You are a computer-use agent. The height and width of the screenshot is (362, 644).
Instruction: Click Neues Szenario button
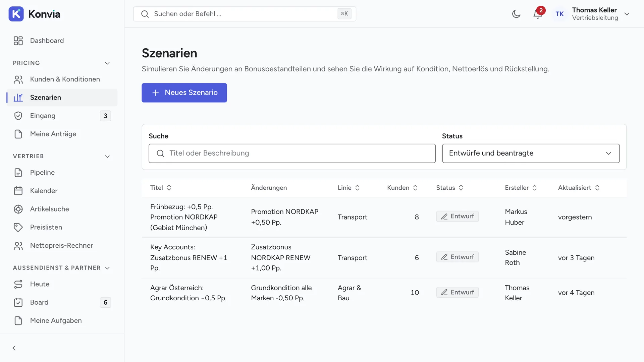pos(184,93)
